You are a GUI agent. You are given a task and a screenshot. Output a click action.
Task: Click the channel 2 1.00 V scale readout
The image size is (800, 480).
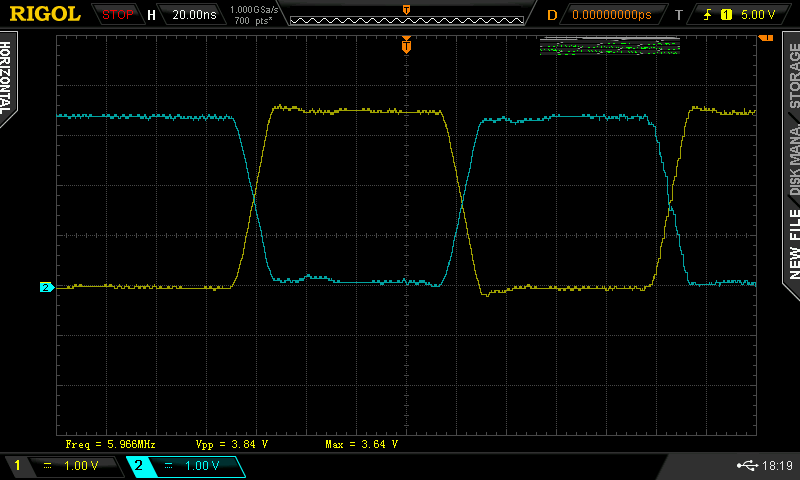click(x=202, y=466)
